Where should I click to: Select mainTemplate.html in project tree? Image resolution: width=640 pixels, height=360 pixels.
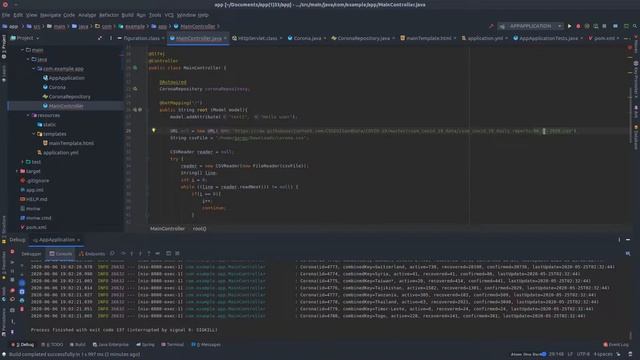pyautogui.click(x=71, y=143)
